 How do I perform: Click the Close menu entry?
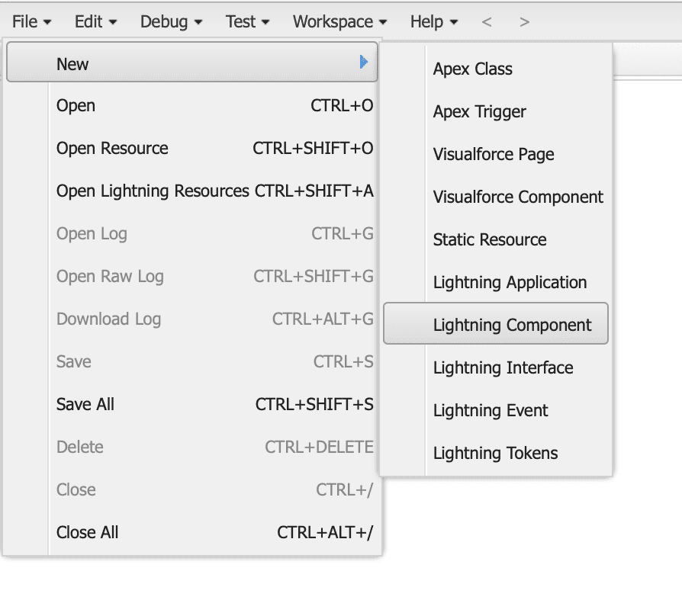click(x=191, y=489)
